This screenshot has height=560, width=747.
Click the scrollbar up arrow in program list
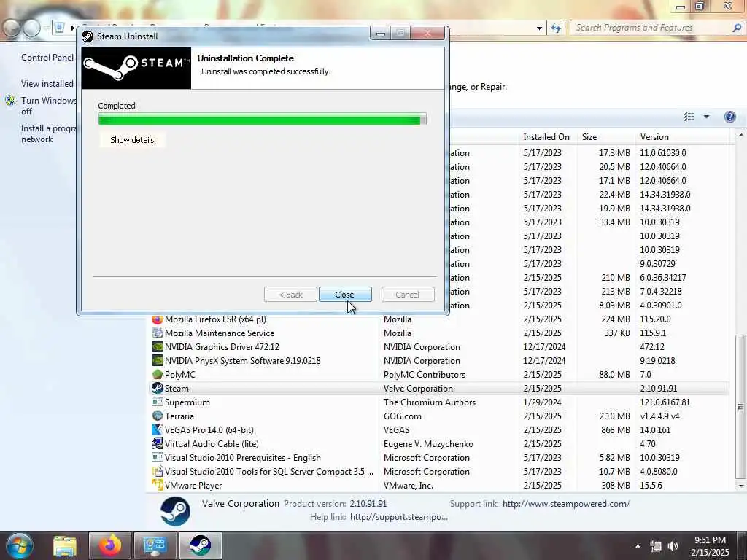click(x=741, y=136)
